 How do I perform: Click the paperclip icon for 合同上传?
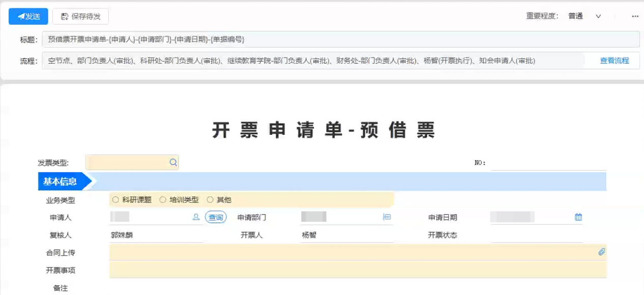point(601,252)
